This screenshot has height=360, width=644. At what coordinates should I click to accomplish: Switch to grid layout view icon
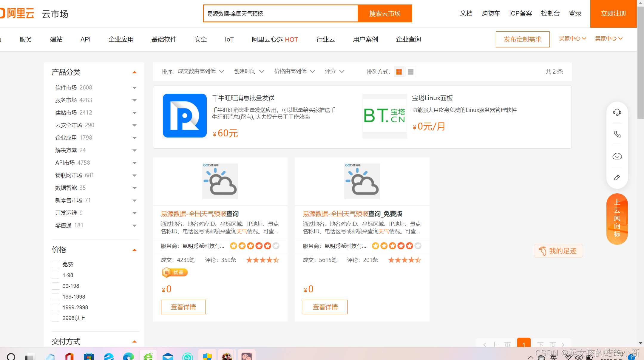[399, 72]
